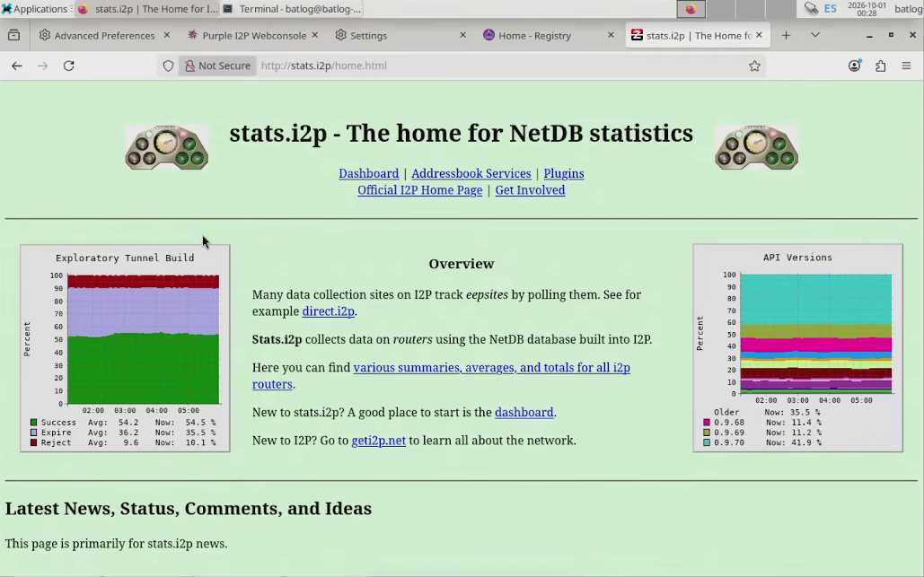The image size is (924, 577).
Task: Click the Overview heading
Action: [462, 264]
